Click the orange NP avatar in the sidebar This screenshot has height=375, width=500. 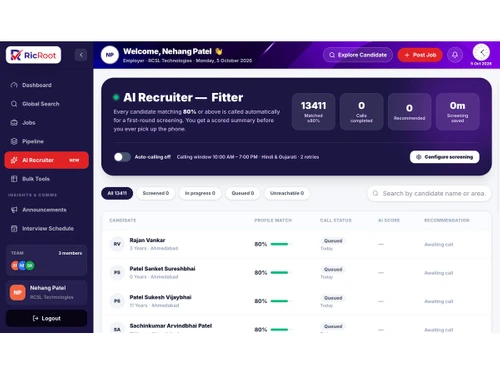(x=18, y=292)
